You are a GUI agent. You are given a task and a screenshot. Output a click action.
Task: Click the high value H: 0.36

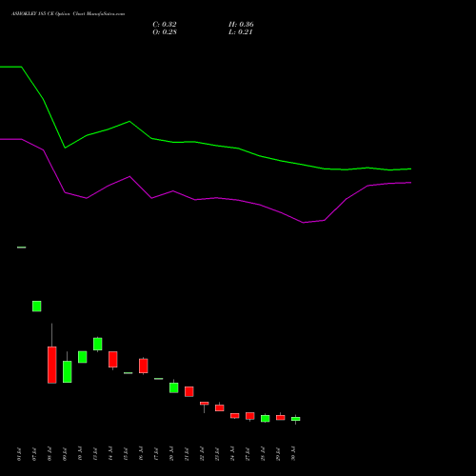pyautogui.click(x=241, y=25)
